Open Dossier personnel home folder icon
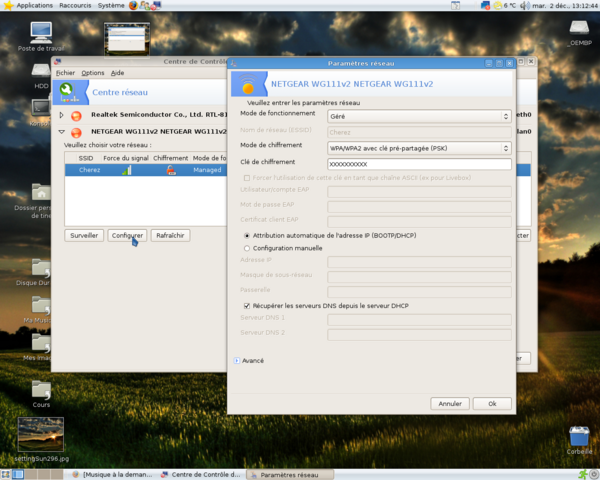Viewport: 600px width, 480px height. coord(41,192)
